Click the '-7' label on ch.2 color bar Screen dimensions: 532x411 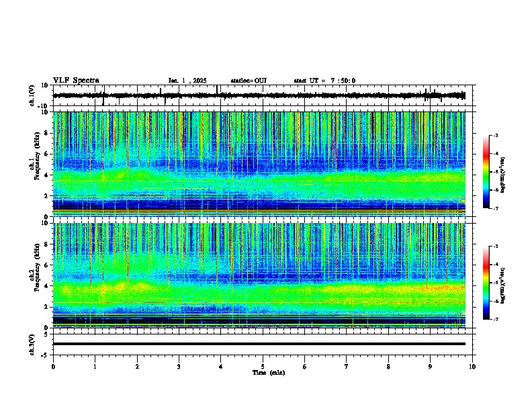pos(495,320)
